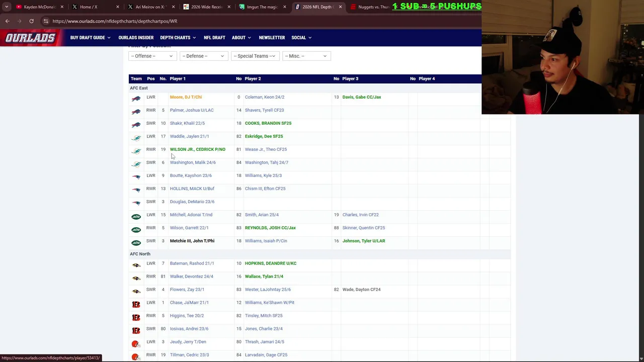Viewport: 644px width, 362px height.
Task: Click the Bengals logo in Higgins, Tee row
Action: click(x=136, y=318)
